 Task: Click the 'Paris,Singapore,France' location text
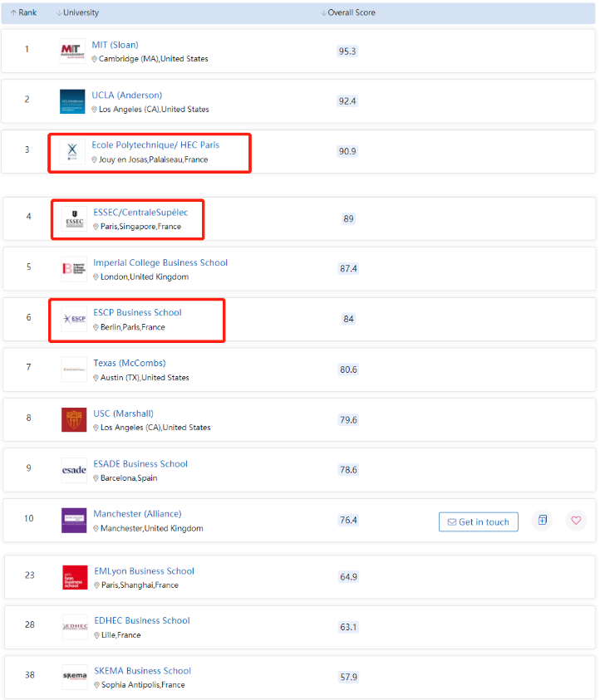coord(140,227)
